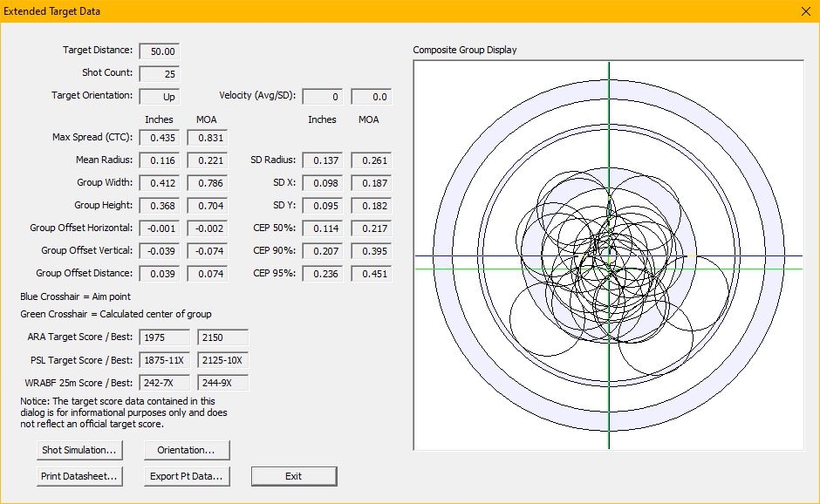The width and height of the screenshot is (820, 504).
Task: Click the Velocity average value field
Action: (323, 97)
